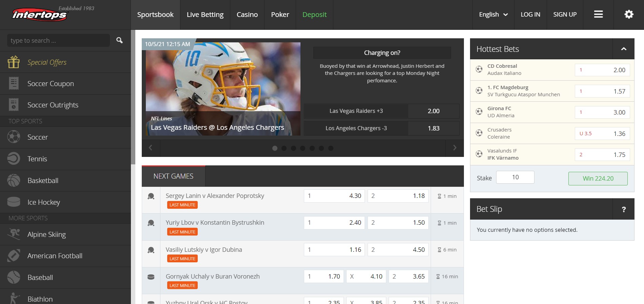Click the SIGN UP link
The height and width of the screenshot is (304, 644).
pyautogui.click(x=565, y=15)
